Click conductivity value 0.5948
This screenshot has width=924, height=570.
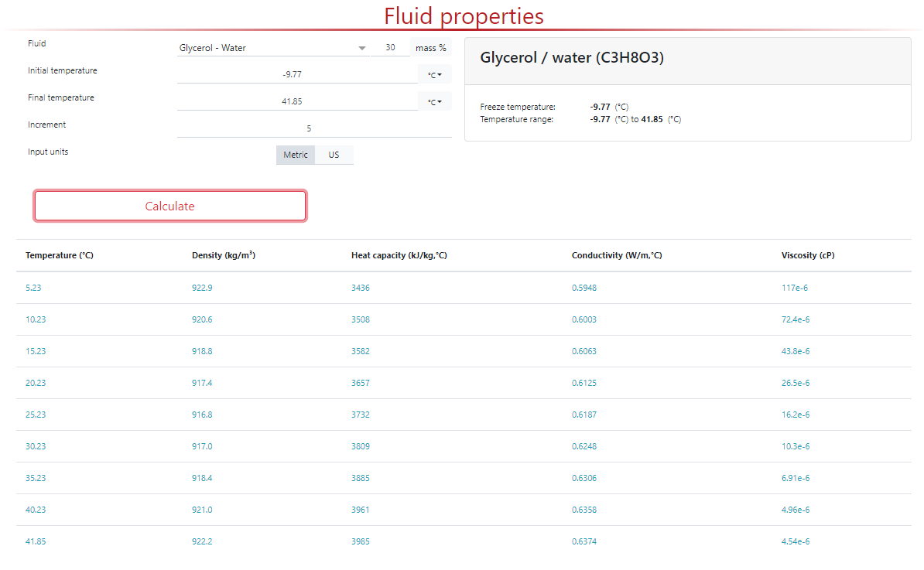coord(583,288)
